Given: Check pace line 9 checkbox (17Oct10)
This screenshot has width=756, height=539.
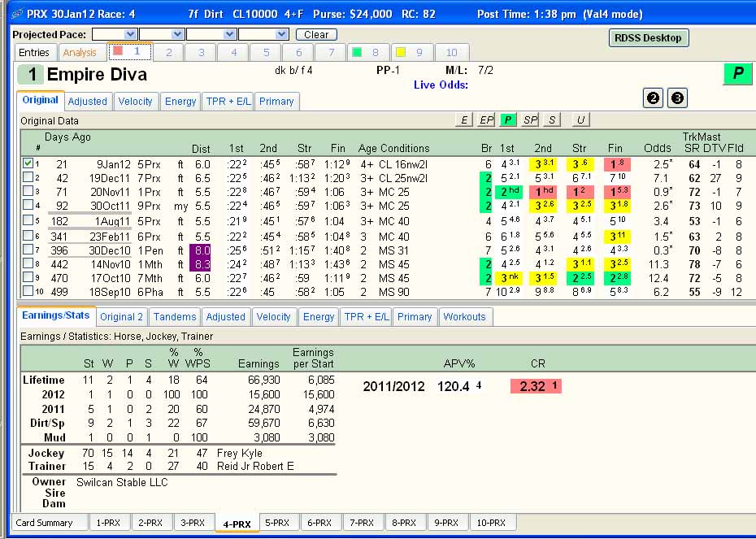Looking at the screenshot, I should [28, 277].
